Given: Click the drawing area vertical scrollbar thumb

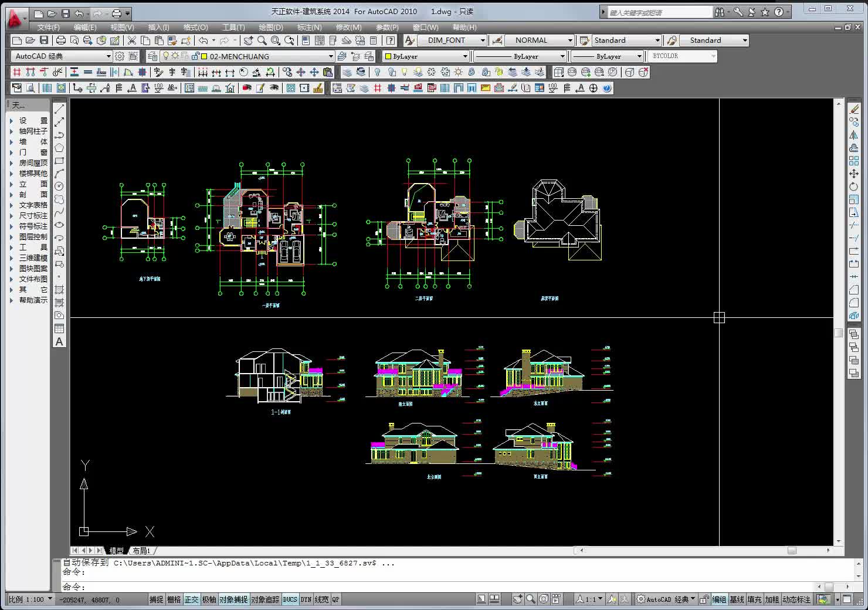Looking at the screenshot, I should (x=839, y=333).
